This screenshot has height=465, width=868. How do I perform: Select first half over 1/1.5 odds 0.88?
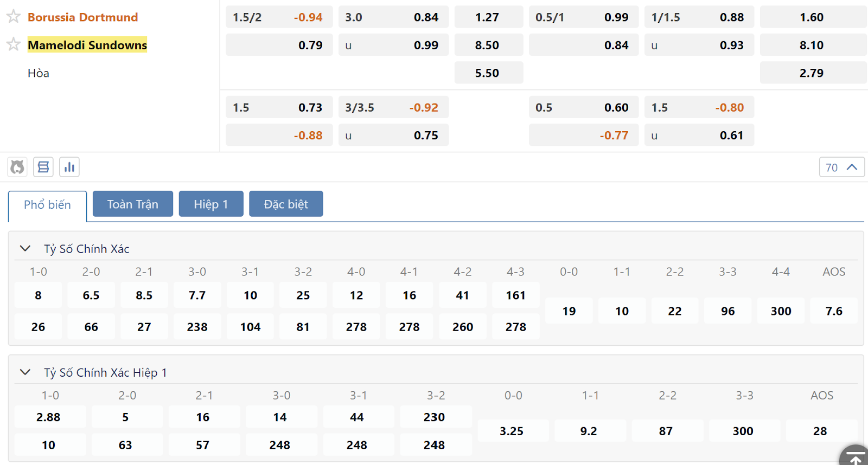pyautogui.click(x=699, y=17)
